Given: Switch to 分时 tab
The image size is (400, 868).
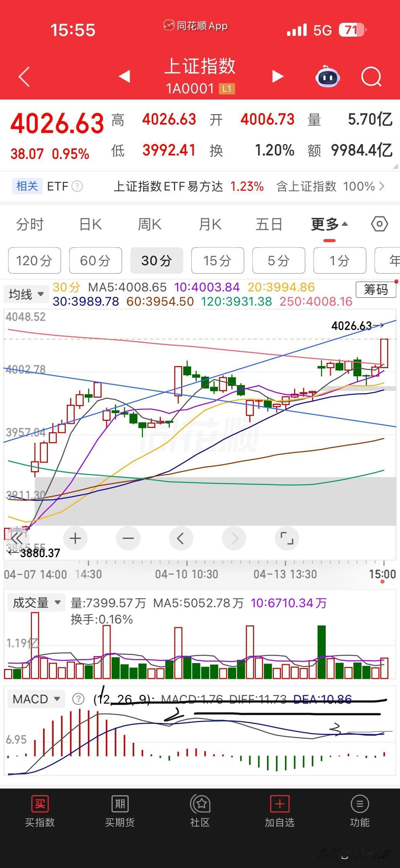Looking at the screenshot, I should click(x=30, y=224).
